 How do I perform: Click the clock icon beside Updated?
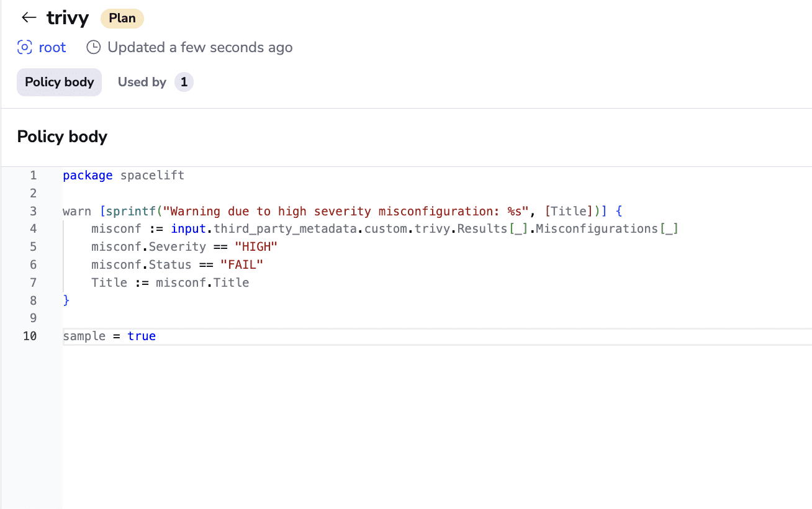coord(93,47)
